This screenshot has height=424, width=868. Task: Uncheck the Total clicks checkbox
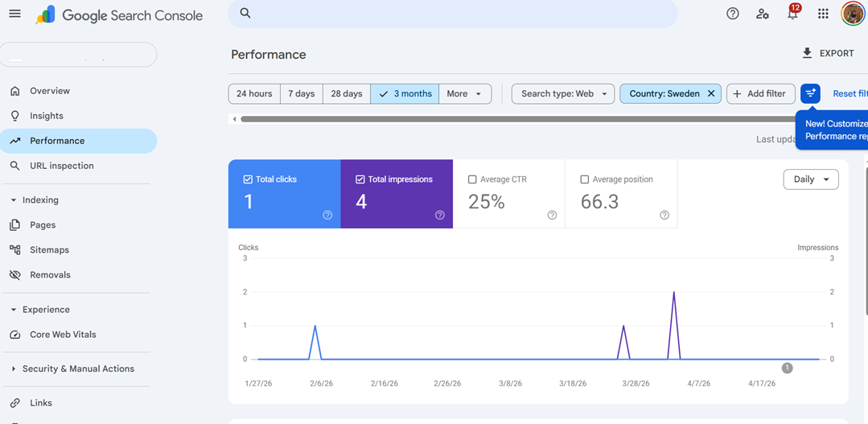(248, 179)
